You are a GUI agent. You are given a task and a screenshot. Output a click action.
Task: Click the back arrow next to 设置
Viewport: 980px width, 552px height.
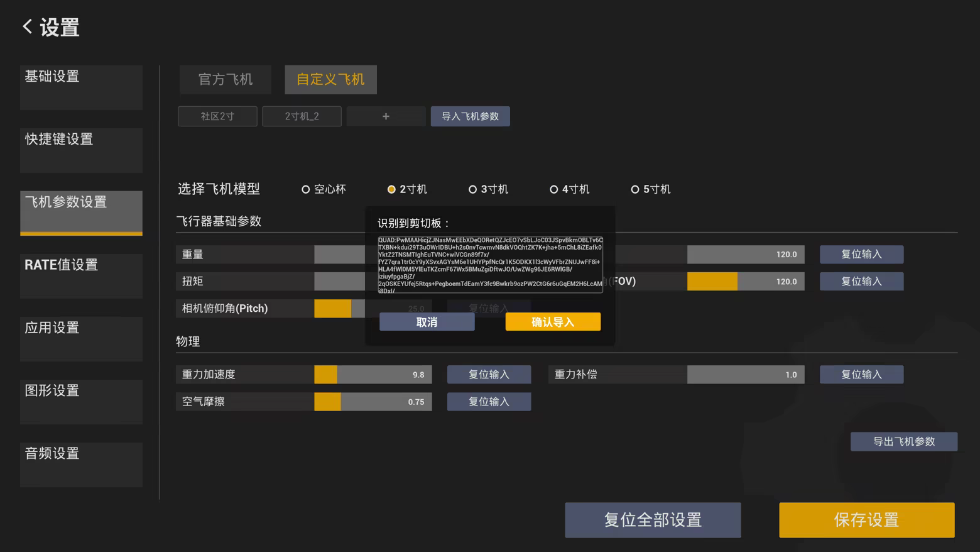[28, 26]
